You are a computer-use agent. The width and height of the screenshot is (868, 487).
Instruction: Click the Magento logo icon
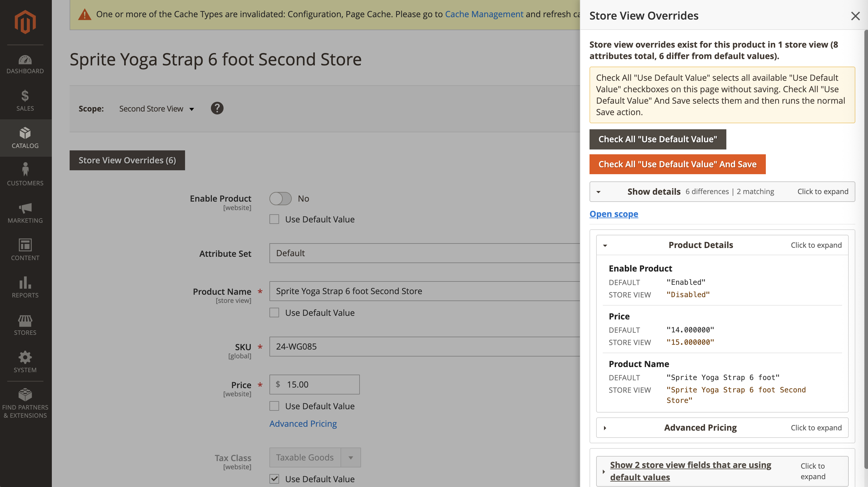pos(25,22)
